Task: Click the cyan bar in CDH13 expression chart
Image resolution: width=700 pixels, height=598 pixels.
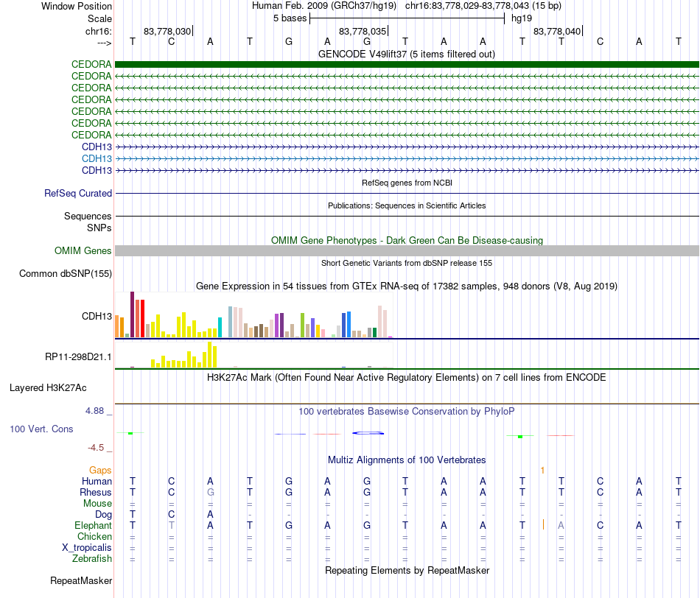Action: 220,327
